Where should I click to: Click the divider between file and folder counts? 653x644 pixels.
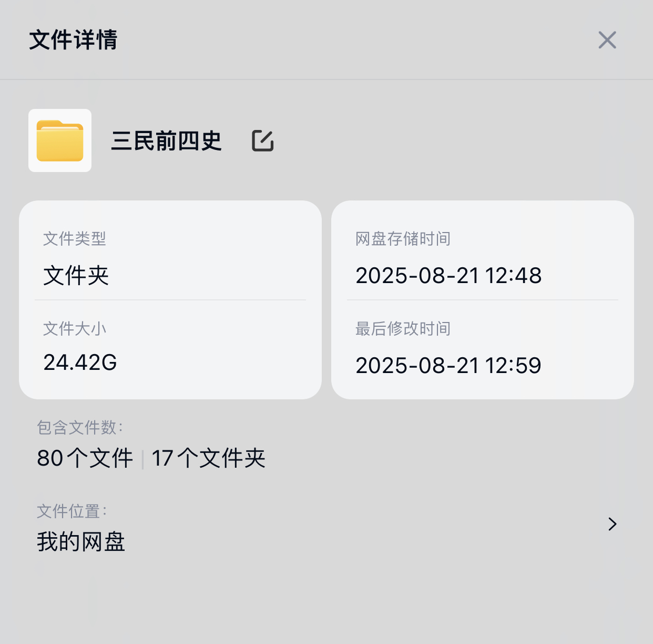(x=142, y=459)
